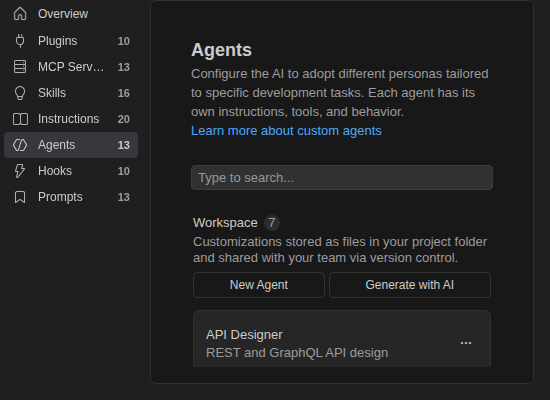Click the Hooks lightning icon
Viewport: 550px width, 400px height.
click(20, 171)
